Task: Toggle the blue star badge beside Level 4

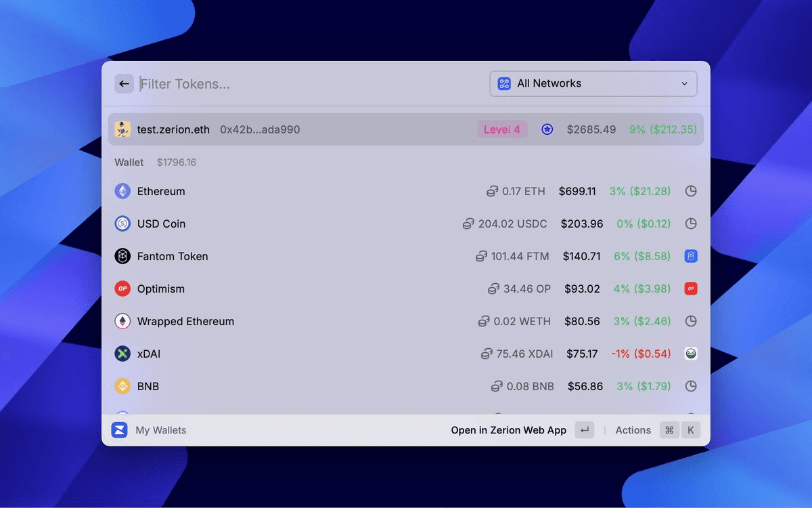Action: [547, 129]
